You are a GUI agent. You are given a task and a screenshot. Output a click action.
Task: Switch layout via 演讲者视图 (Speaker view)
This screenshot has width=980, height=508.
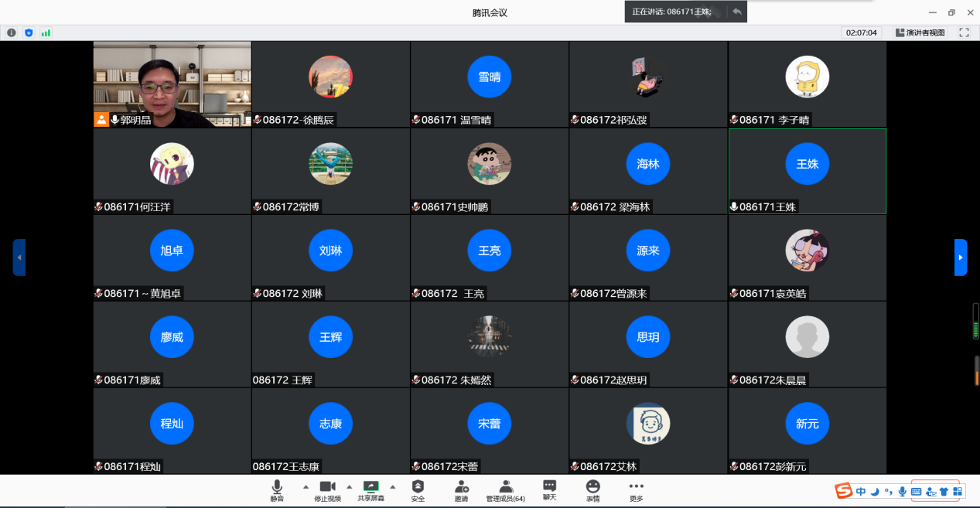point(920,32)
